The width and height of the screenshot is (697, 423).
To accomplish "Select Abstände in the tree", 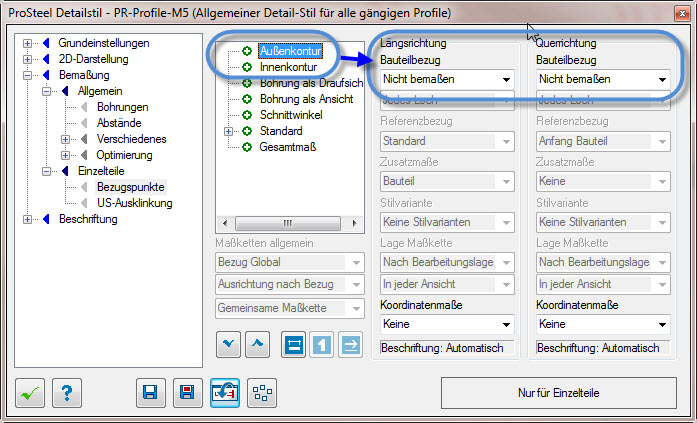I will coord(119,123).
